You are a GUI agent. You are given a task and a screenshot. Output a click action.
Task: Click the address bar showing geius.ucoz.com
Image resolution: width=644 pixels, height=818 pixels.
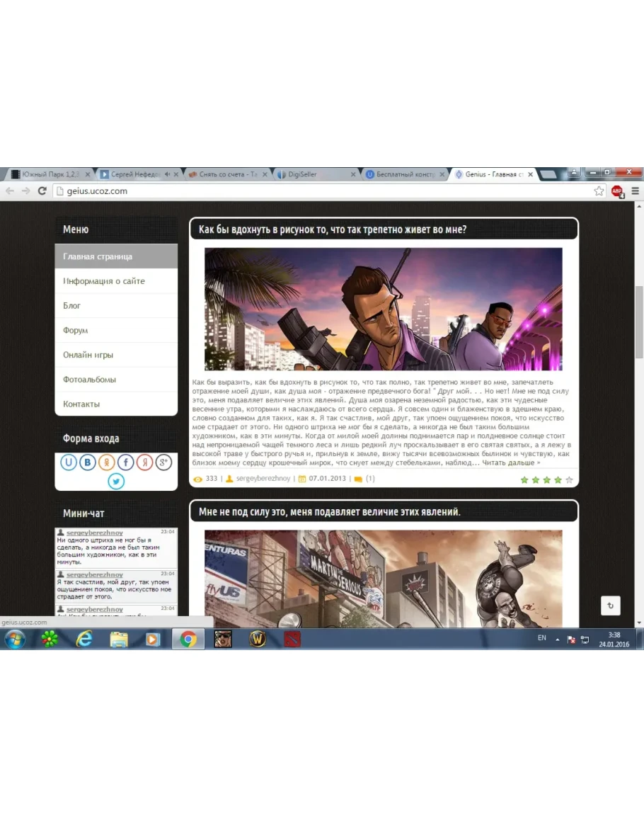click(318, 191)
